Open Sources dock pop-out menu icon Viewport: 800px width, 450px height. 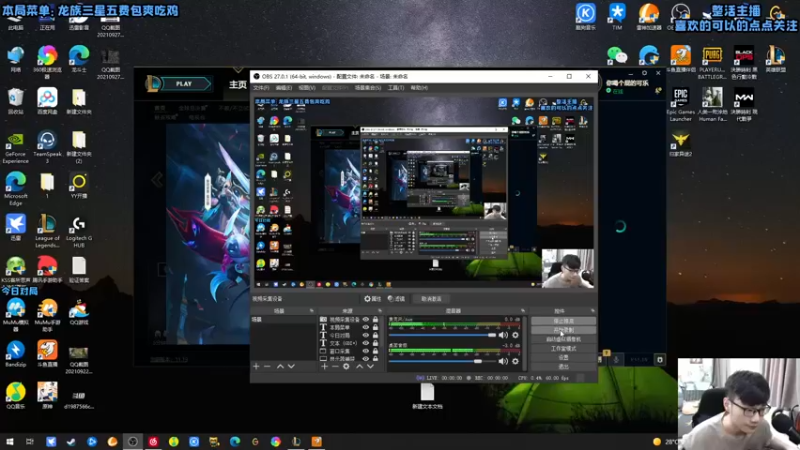tap(380, 311)
